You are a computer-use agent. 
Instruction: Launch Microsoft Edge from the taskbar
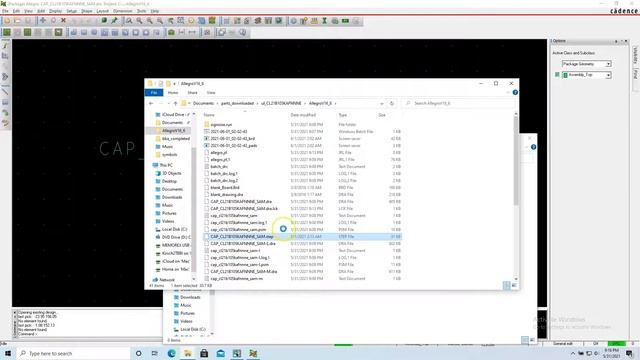(x=171, y=353)
